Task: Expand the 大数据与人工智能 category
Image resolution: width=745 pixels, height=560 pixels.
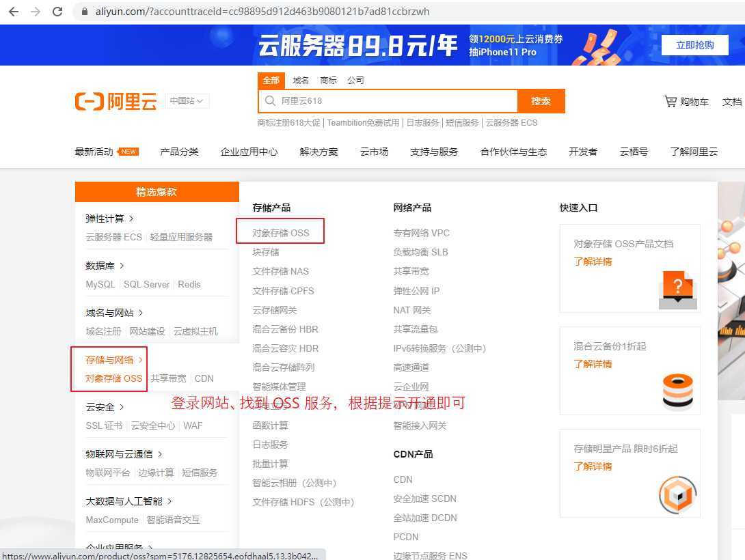Action: 128,501
